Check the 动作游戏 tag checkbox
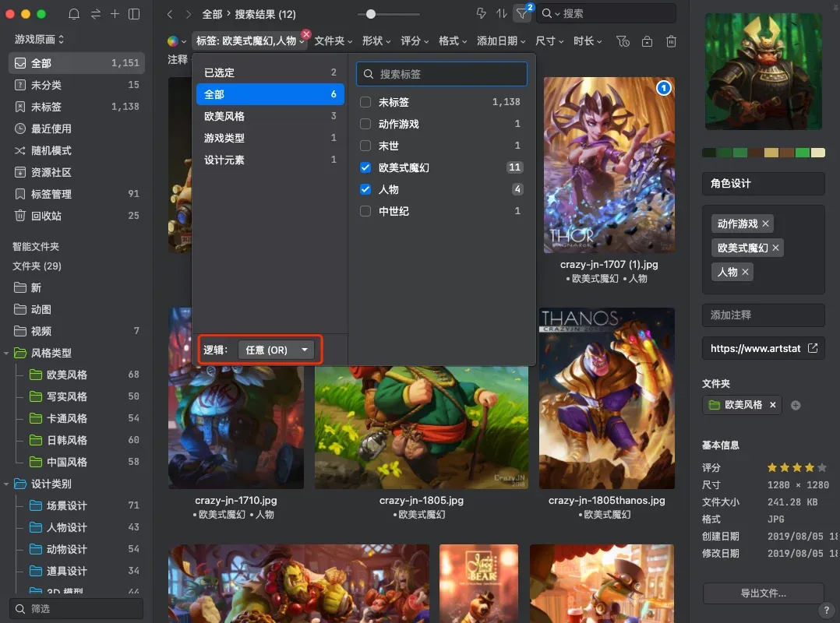This screenshot has height=623, width=840. pos(365,124)
